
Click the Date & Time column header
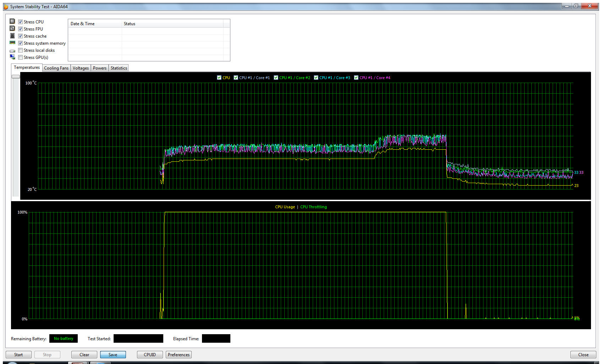click(95, 24)
